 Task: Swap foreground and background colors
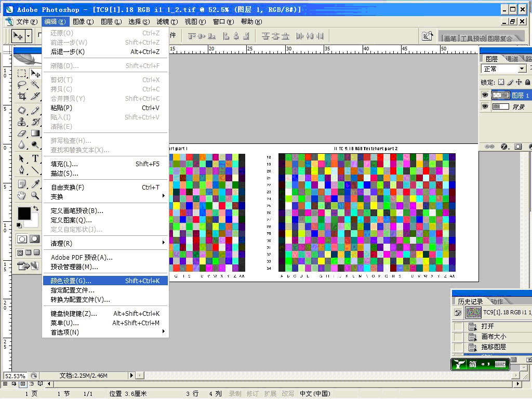[x=36, y=208]
